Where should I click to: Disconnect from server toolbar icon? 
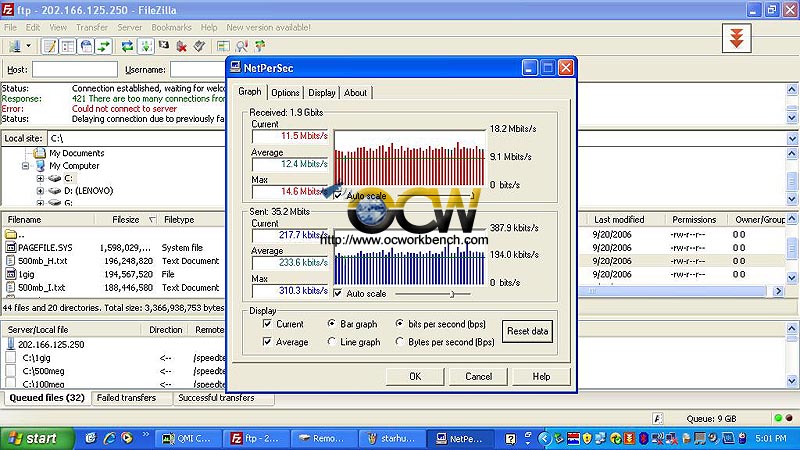point(182,46)
